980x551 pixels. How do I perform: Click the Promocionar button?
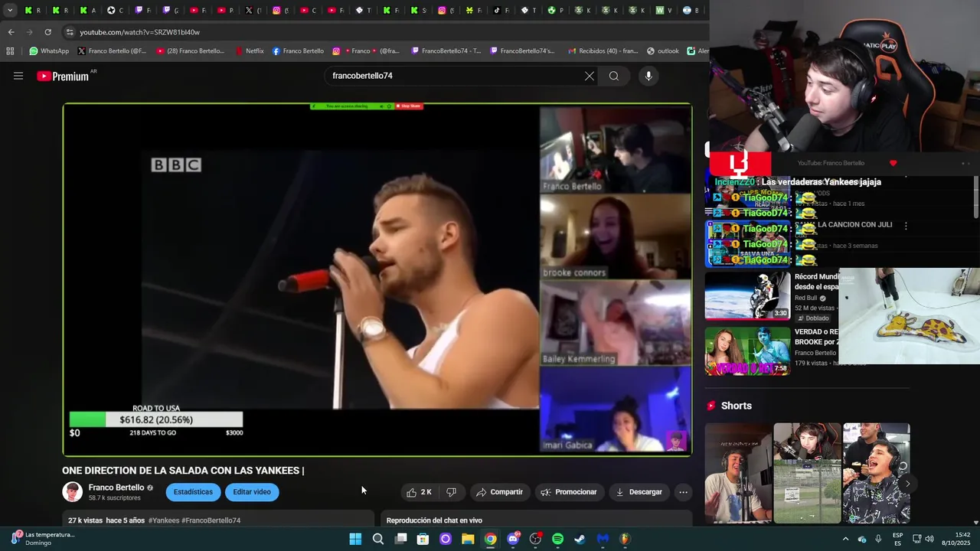point(569,492)
